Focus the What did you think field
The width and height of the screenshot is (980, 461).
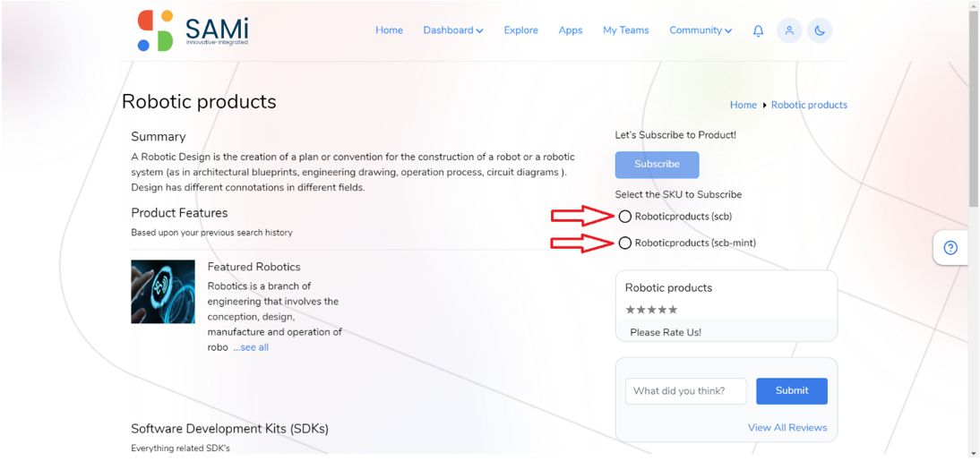[686, 391]
